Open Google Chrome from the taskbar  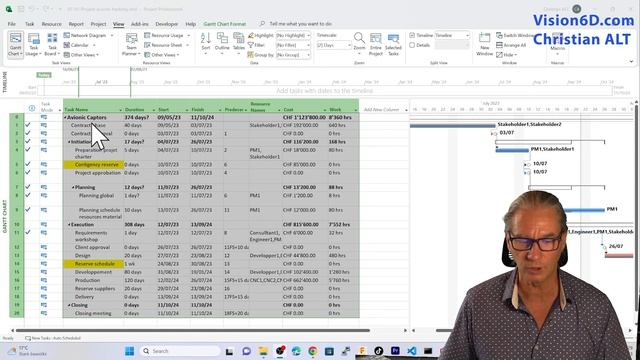click(x=313, y=351)
